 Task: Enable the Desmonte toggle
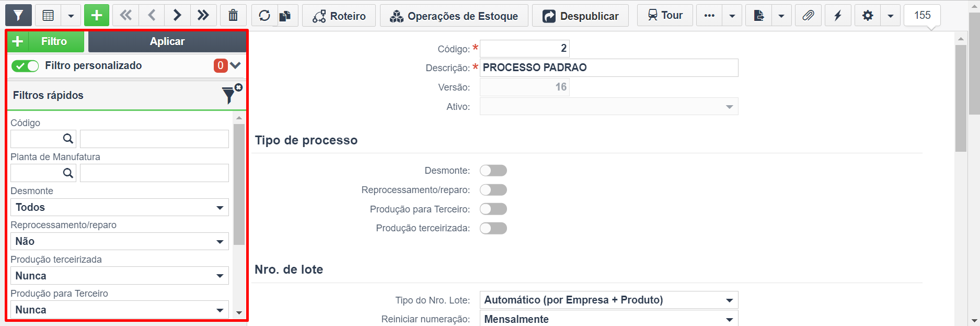point(493,171)
